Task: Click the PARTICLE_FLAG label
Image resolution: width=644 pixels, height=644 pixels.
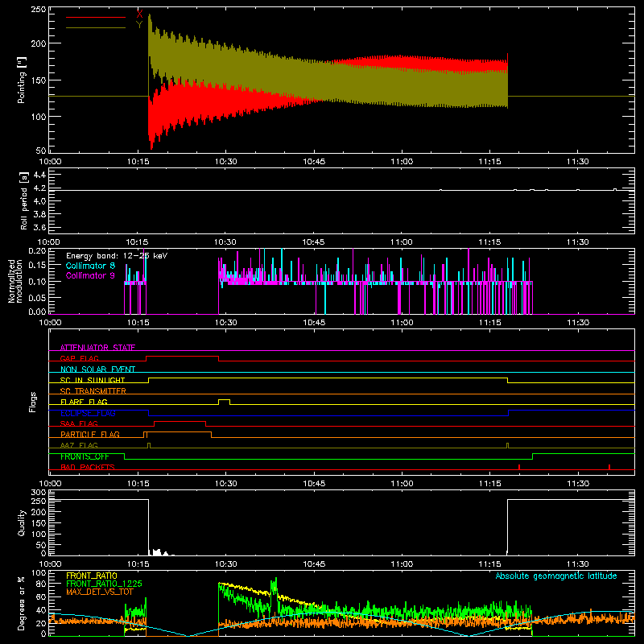Action: pyautogui.click(x=90, y=435)
